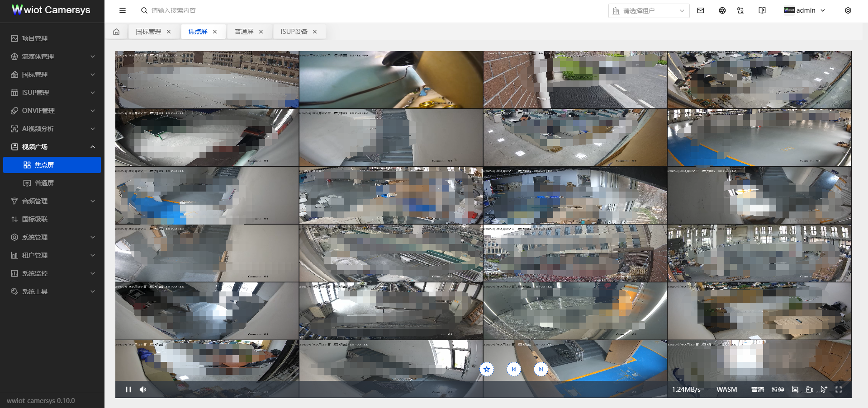
Task: Pause the video playback
Action: point(128,389)
